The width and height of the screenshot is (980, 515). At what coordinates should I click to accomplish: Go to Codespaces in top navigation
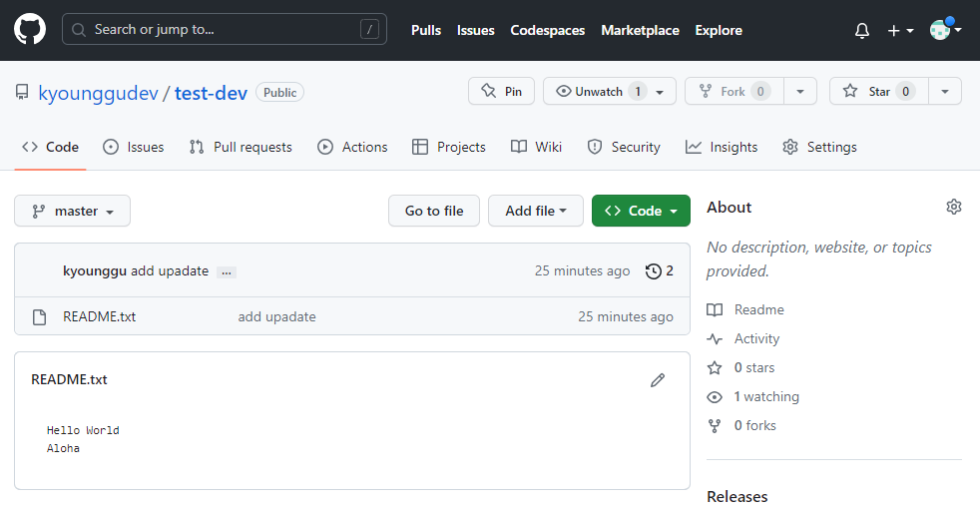(548, 30)
